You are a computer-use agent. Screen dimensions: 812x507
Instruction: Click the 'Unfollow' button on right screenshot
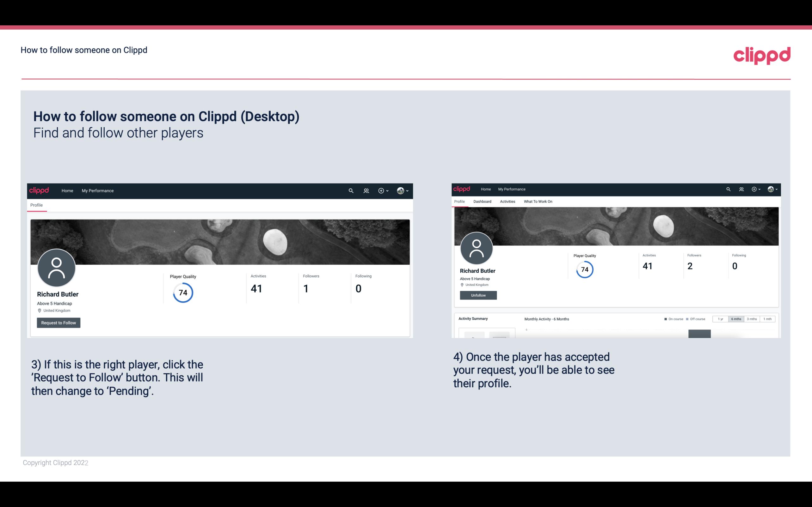coord(477,295)
